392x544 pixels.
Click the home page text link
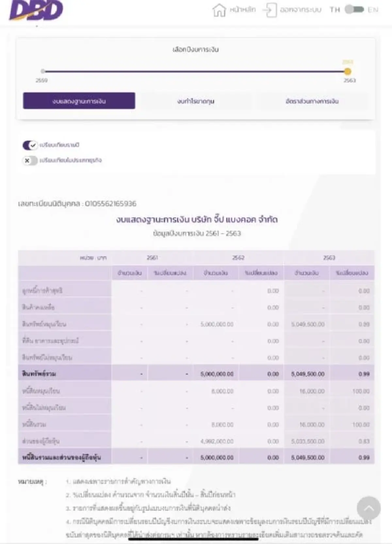pyautogui.click(x=243, y=10)
